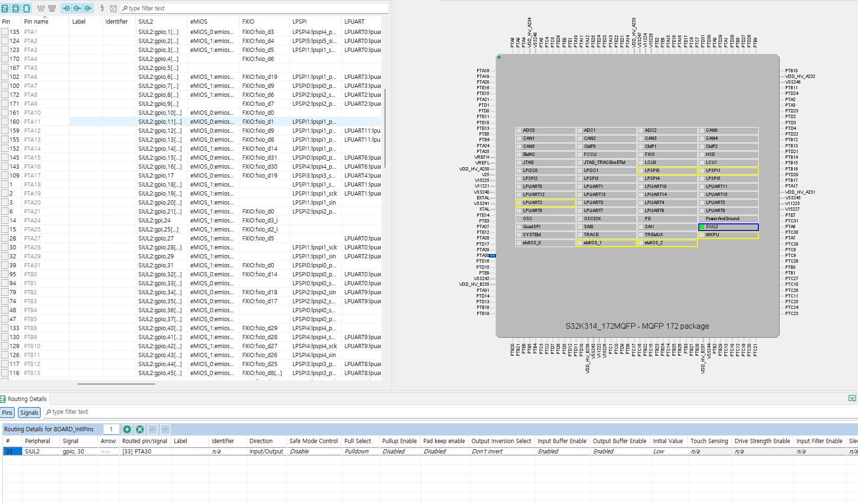Viewport: 858px width, 504px height.
Task: Collapse Routing Details panel via corner icon
Action: pos(853,398)
